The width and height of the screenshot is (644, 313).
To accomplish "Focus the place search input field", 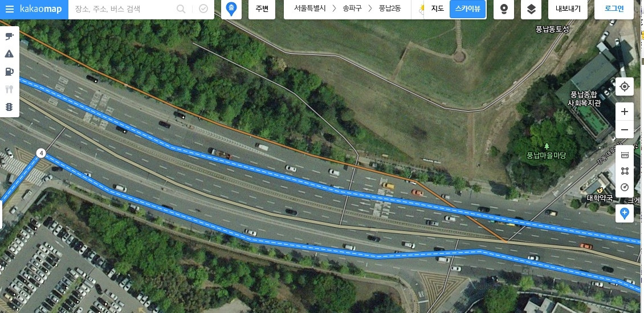I will (x=123, y=9).
